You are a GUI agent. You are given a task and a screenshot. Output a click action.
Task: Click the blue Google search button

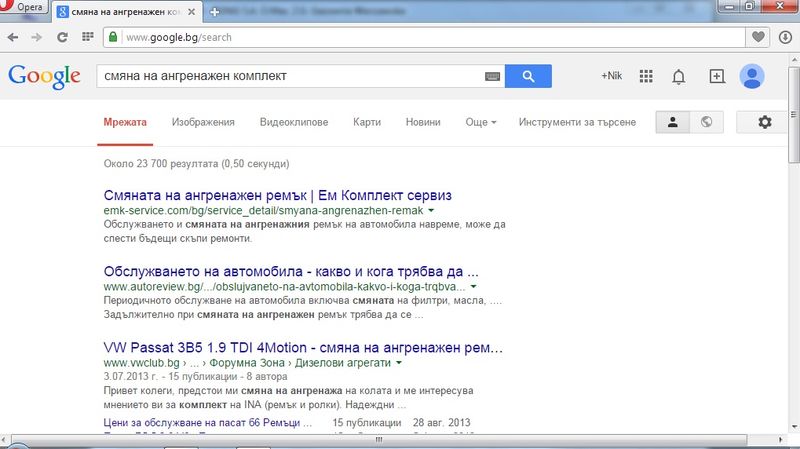(x=528, y=76)
